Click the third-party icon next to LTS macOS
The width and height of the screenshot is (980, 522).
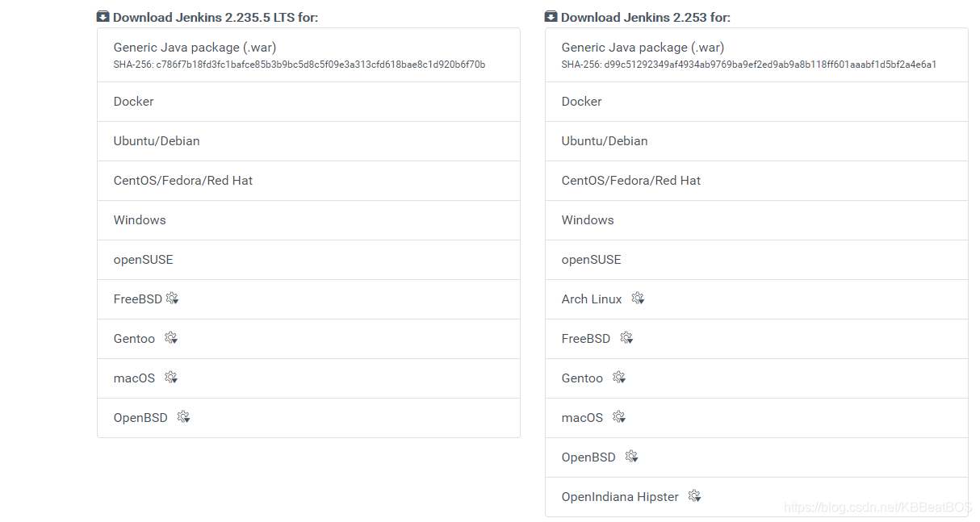(170, 378)
